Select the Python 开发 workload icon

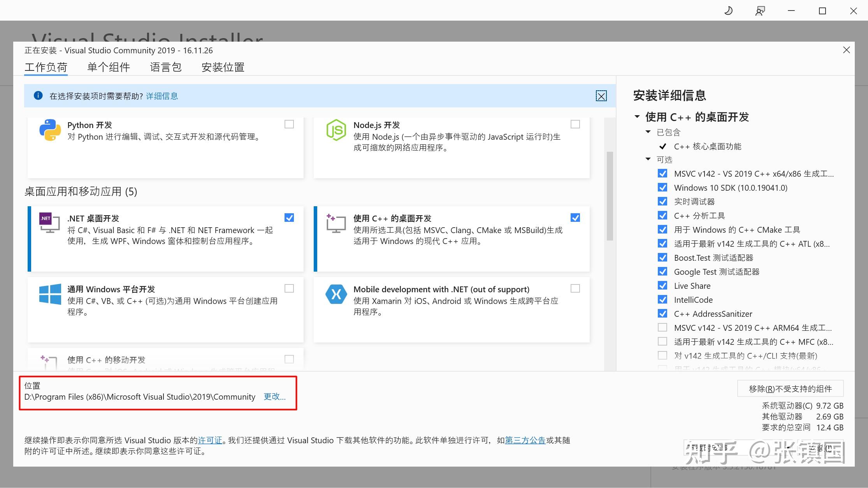(49, 130)
